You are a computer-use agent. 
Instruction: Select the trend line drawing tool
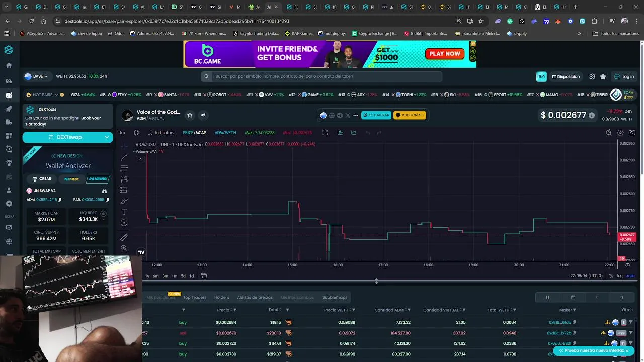coord(124,157)
